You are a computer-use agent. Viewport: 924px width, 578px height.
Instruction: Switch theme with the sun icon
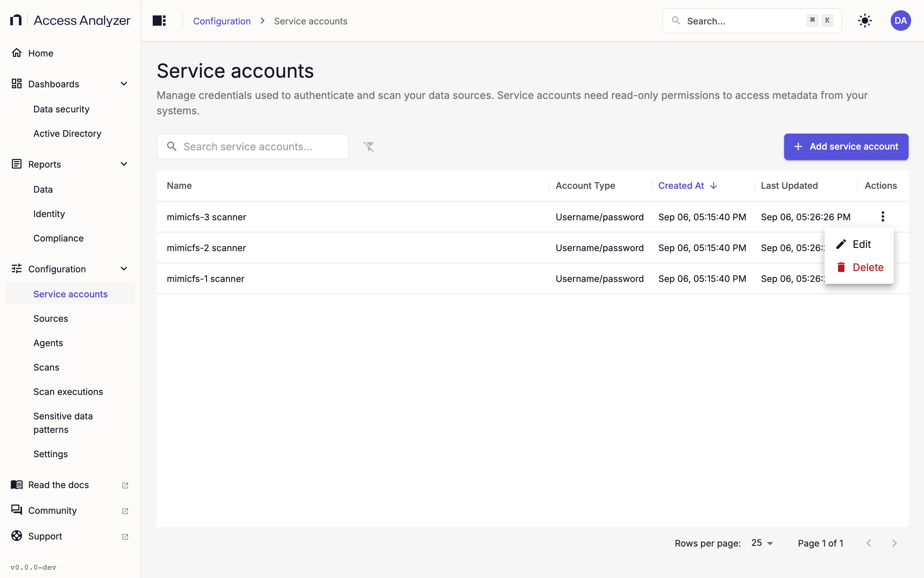[x=864, y=21]
